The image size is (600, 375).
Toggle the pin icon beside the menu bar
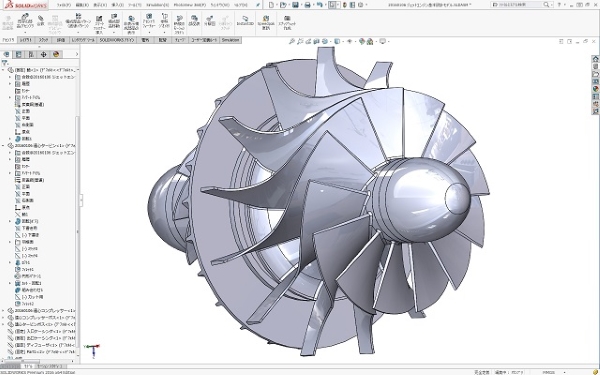pos(258,5)
